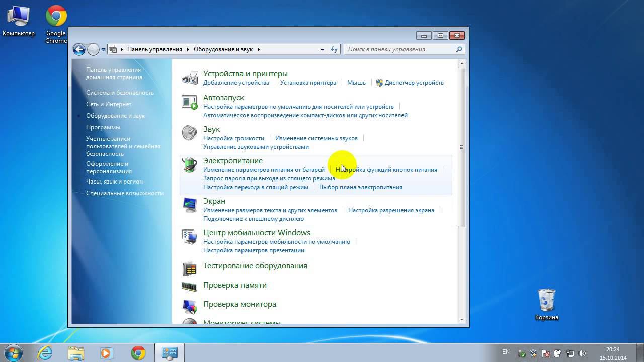Click the memory chip icon for Проверка памяти

point(189,287)
